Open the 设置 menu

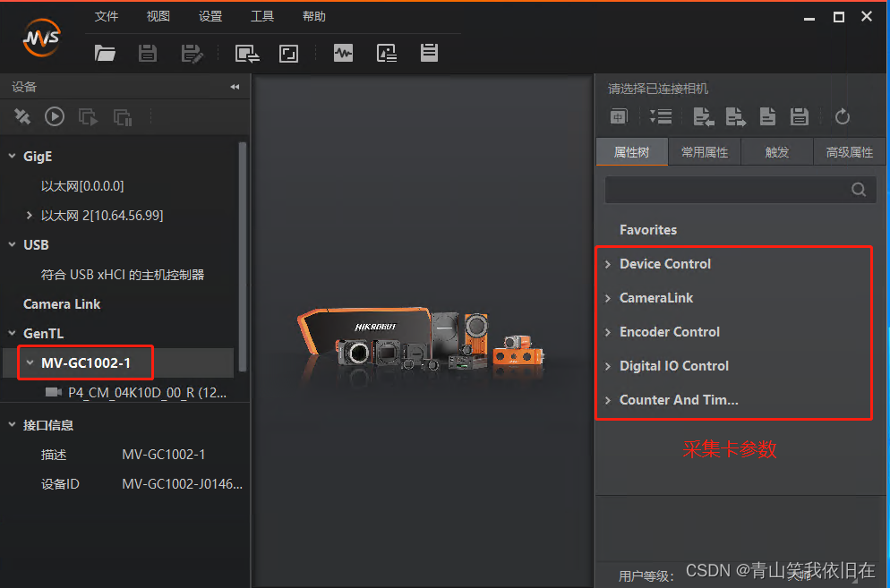(x=210, y=16)
